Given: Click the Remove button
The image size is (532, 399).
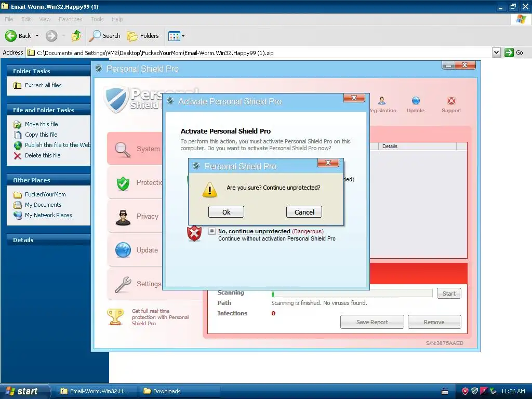Looking at the screenshot, I should (x=434, y=322).
